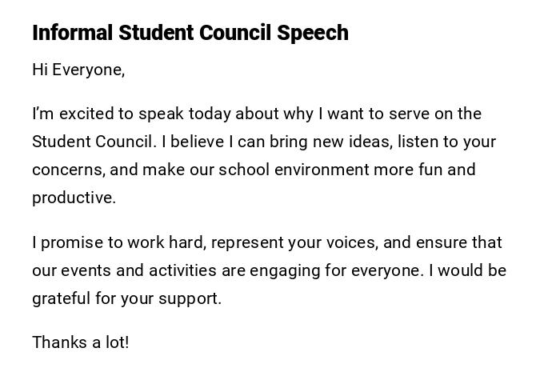Click the "Informal Student Council Speech" heading
560x392 pixels.
(190, 33)
